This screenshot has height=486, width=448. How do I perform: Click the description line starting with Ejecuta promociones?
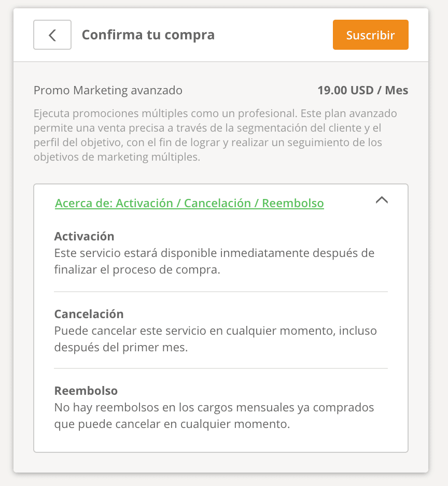215,113
